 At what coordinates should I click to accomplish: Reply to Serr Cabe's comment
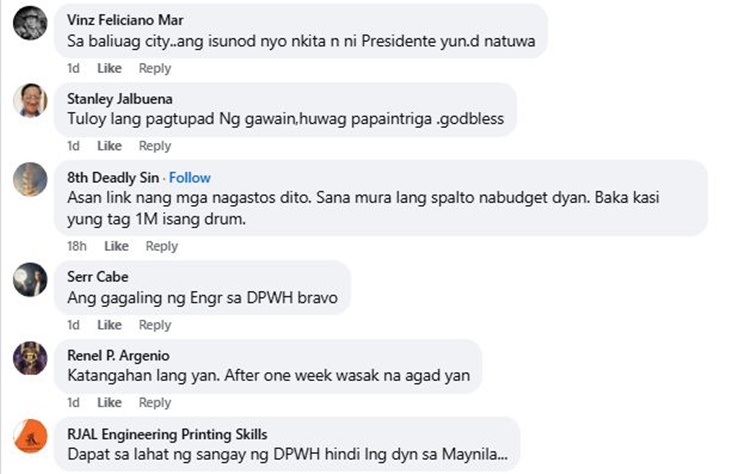click(x=154, y=325)
